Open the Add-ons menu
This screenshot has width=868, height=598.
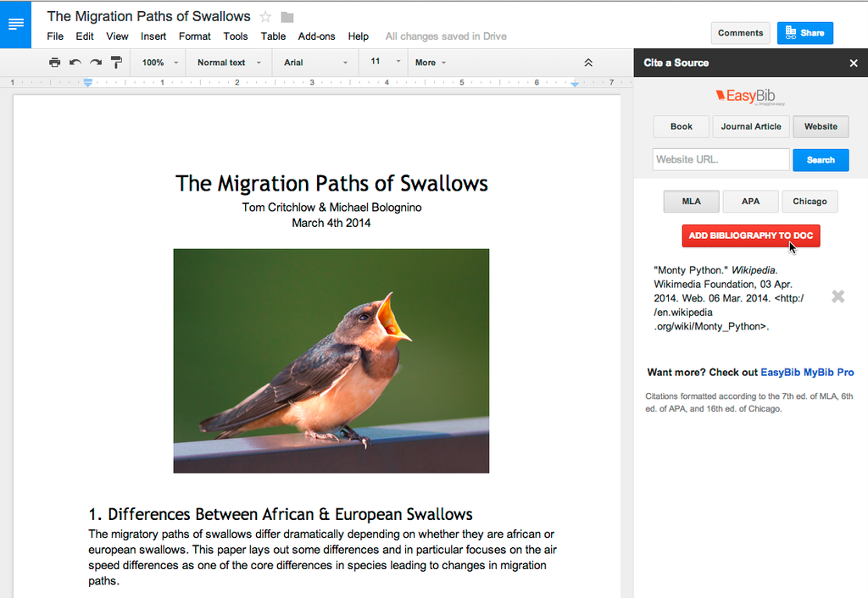(x=316, y=36)
